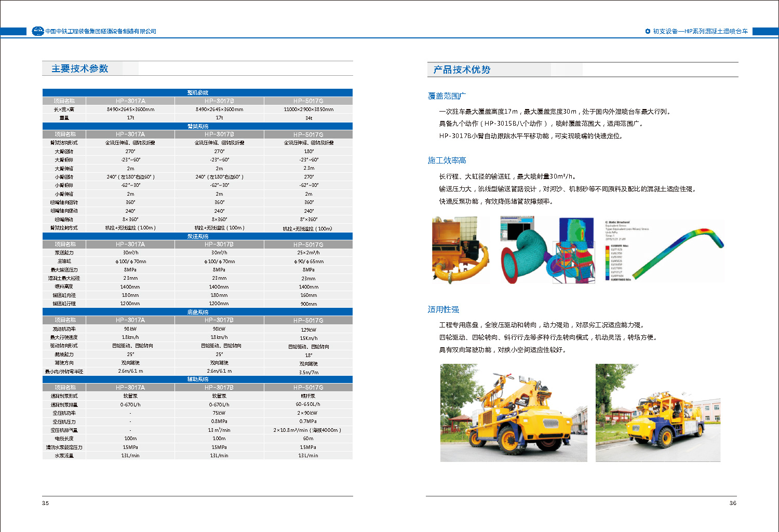Click the 覆盖范围广 subheading

(x=447, y=96)
